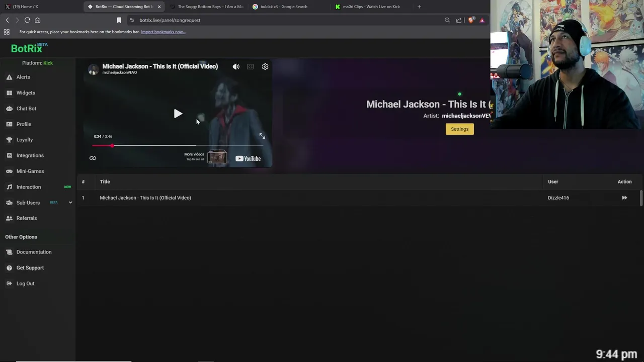Open Mini-Games in the sidebar

[30, 171]
